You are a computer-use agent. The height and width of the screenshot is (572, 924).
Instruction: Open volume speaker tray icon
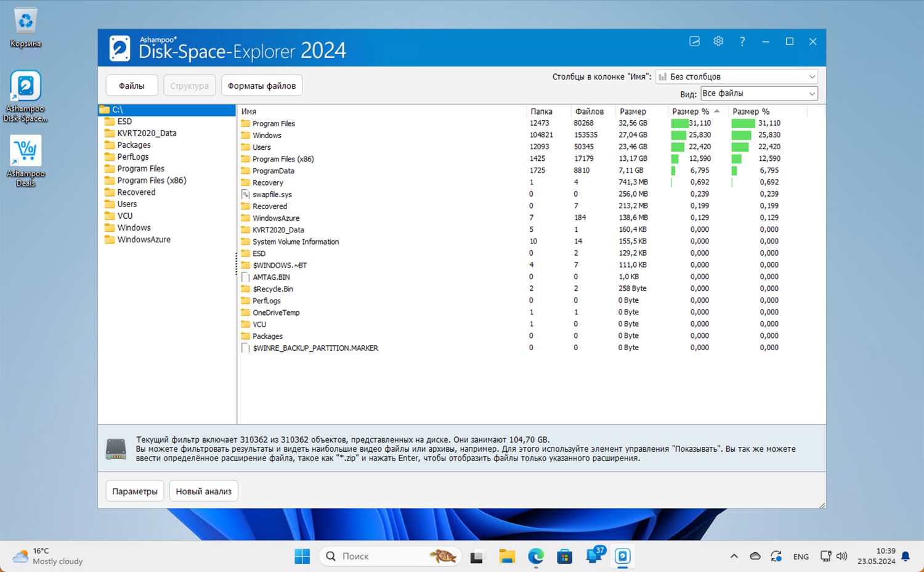[842, 556]
